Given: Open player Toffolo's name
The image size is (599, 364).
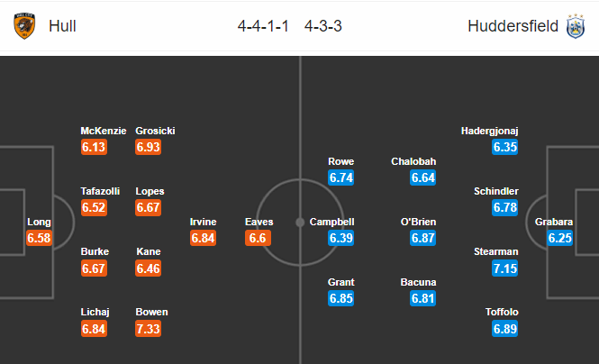Looking at the screenshot, I should pos(502,312).
